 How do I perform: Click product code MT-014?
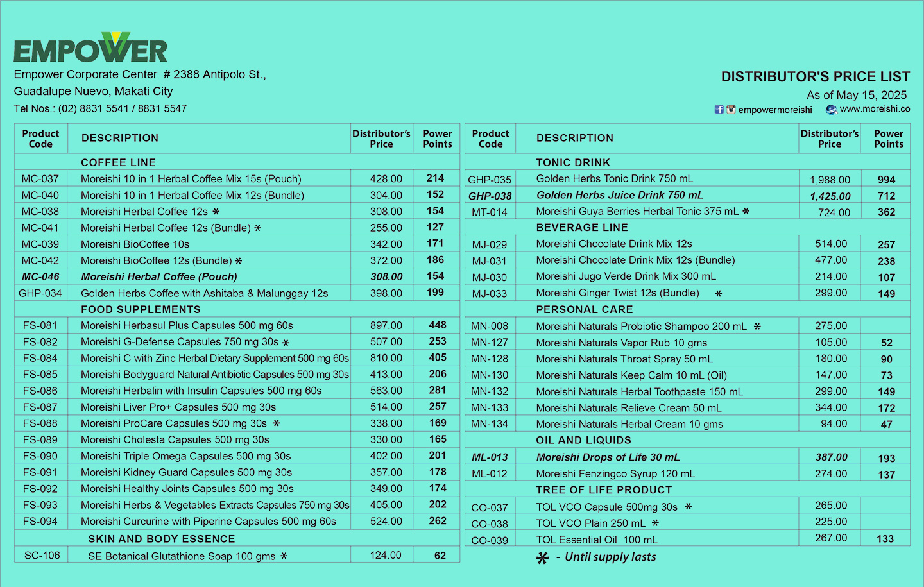tap(490, 212)
